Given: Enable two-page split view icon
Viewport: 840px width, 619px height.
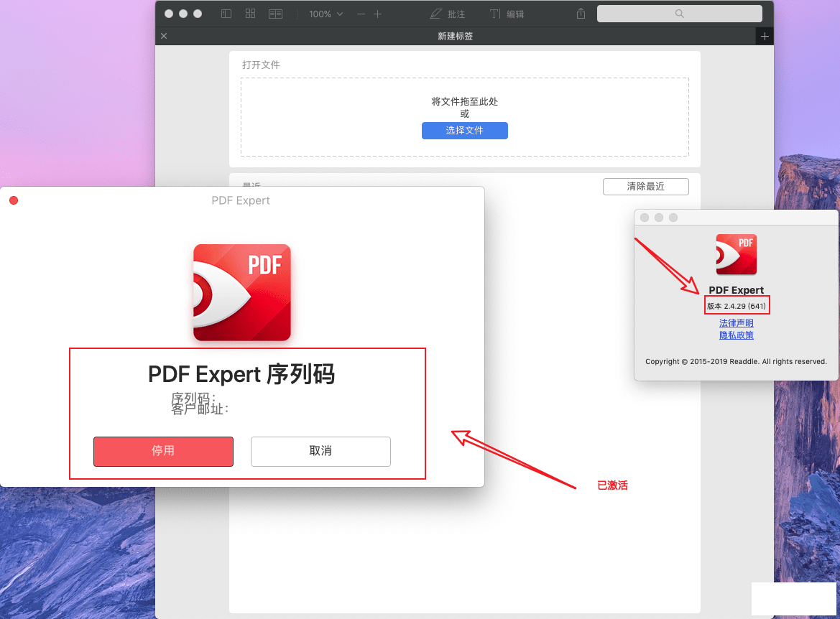Looking at the screenshot, I should (x=275, y=14).
